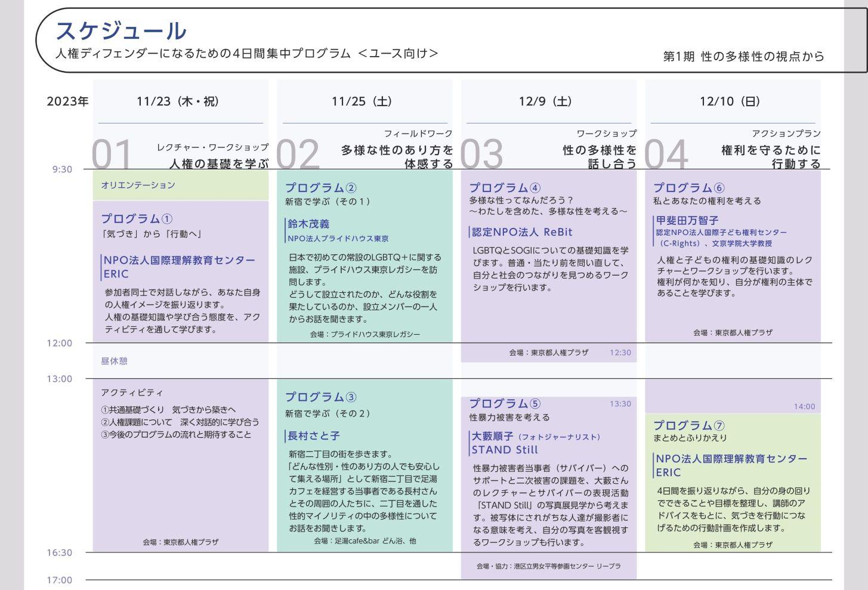
Task: Click the 13:30 start time in Program ⑤
Action: 620,404
